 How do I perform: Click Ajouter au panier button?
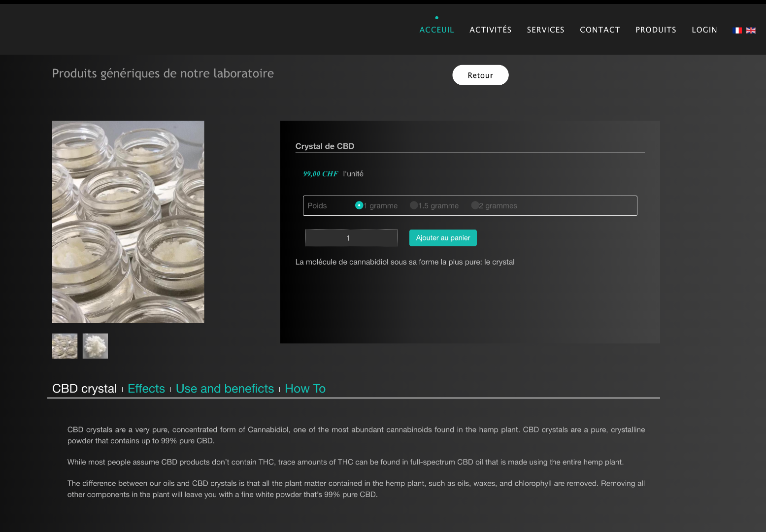[x=443, y=238]
